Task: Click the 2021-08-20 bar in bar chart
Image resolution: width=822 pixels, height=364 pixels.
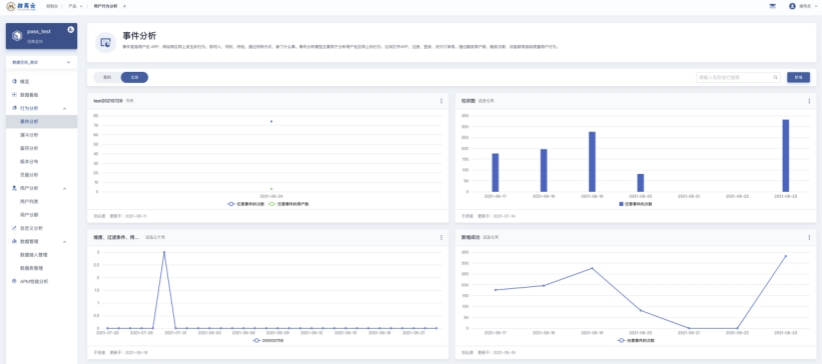Action: point(641,183)
